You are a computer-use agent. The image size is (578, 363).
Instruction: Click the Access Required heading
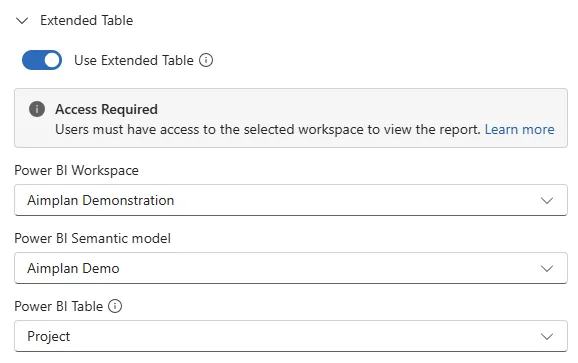[x=106, y=109]
